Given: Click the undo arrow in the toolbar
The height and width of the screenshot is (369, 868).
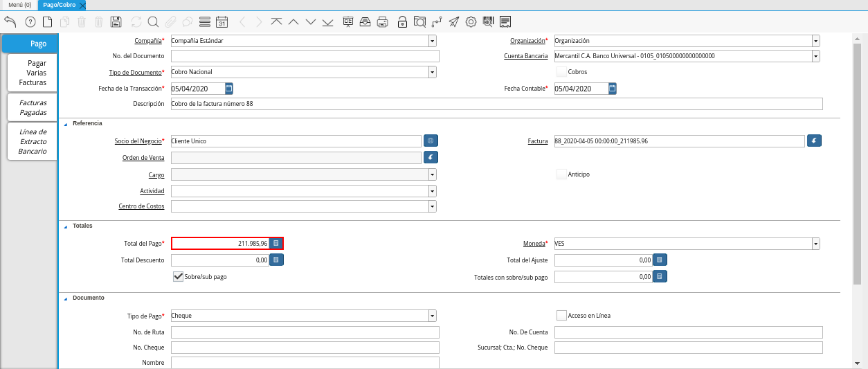Looking at the screenshot, I should [x=10, y=21].
